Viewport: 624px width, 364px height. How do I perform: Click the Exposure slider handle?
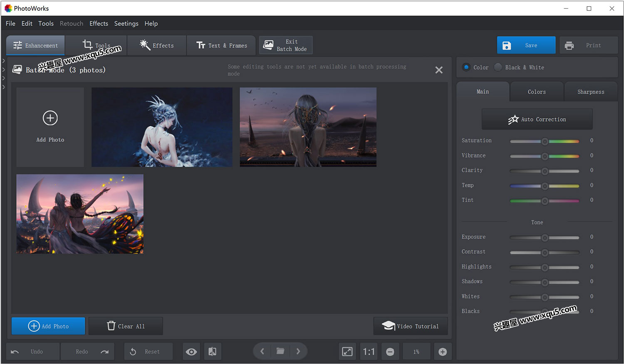point(545,238)
